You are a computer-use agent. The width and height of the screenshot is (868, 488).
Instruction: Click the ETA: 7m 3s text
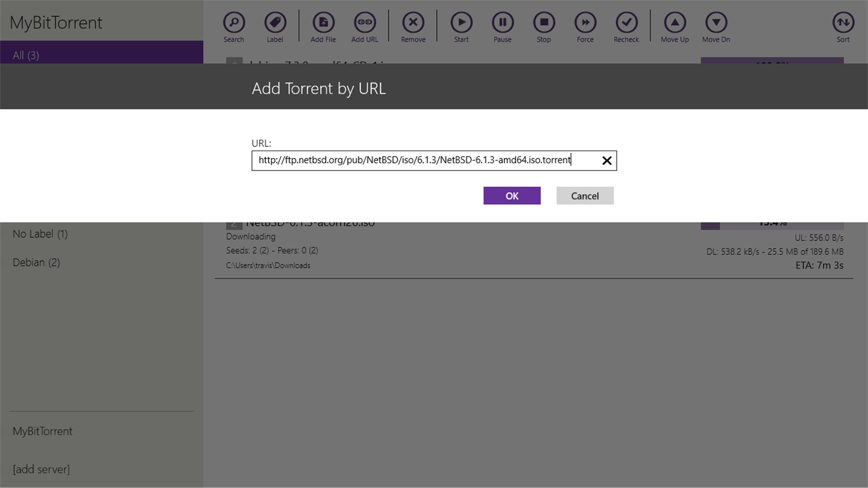[x=819, y=265]
